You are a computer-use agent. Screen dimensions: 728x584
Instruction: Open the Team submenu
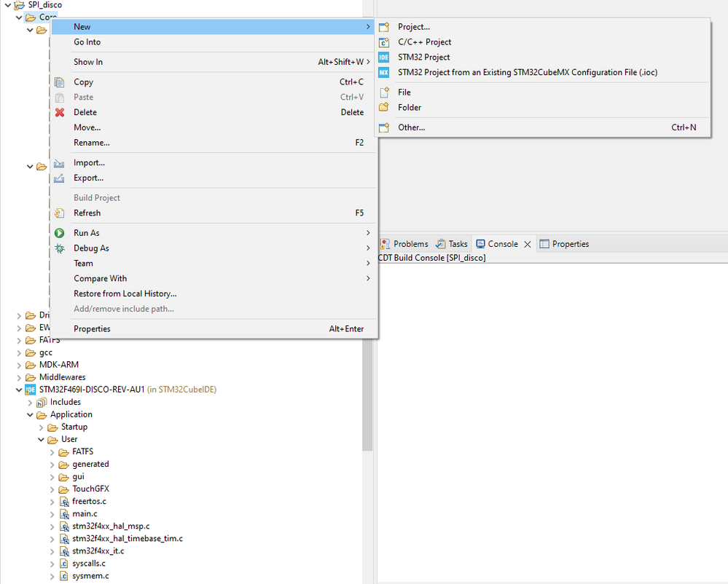(x=214, y=264)
